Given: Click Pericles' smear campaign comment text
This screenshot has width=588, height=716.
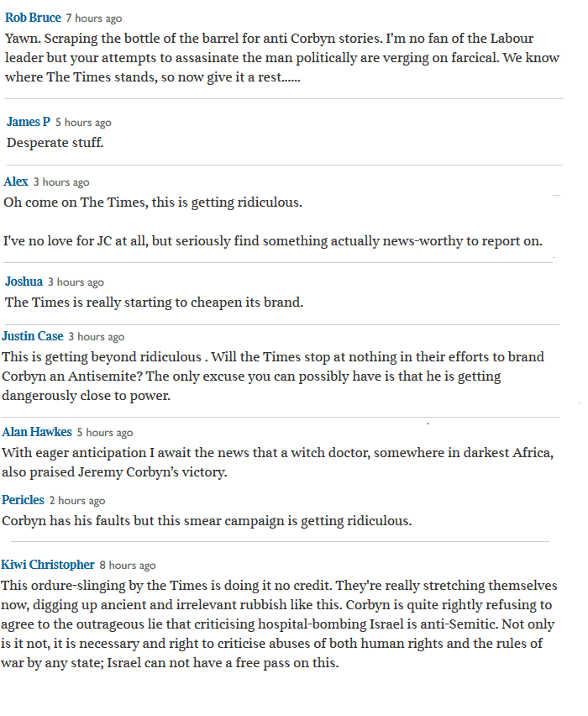Looking at the screenshot, I should click(207, 521).
